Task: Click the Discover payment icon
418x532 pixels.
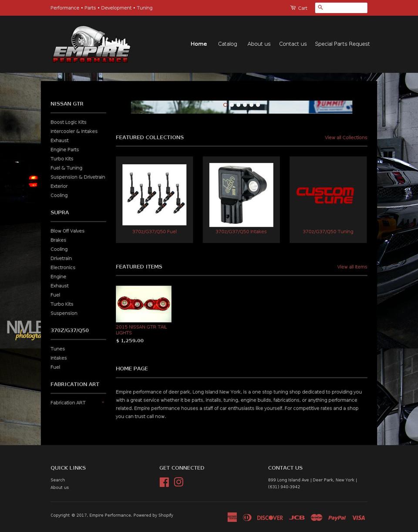Action: pos(270,517)
